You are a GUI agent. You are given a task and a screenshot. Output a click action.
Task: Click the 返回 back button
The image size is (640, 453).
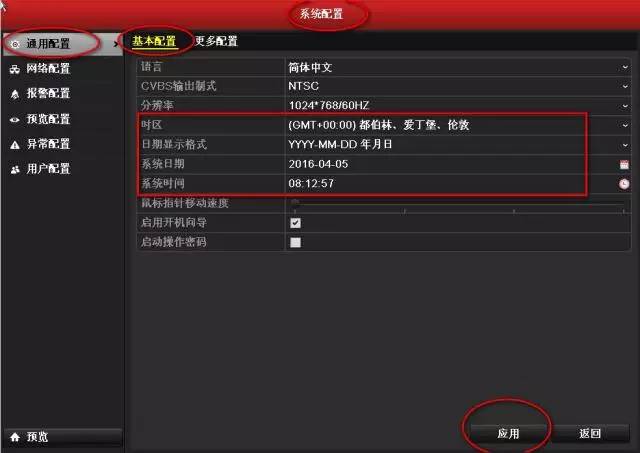pyautogui.click(x=590, y=433)
